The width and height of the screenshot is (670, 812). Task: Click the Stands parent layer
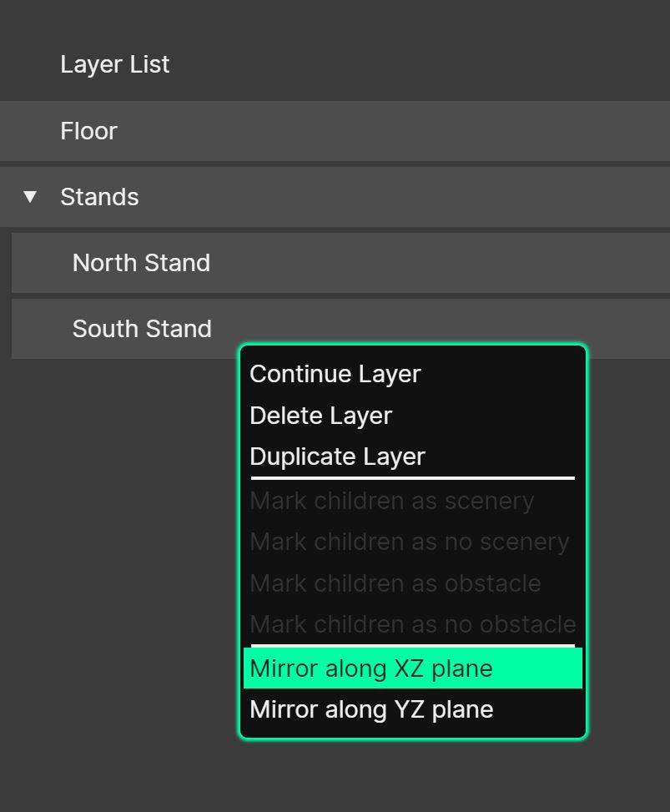pyautogui.click(x=99, y=197)
